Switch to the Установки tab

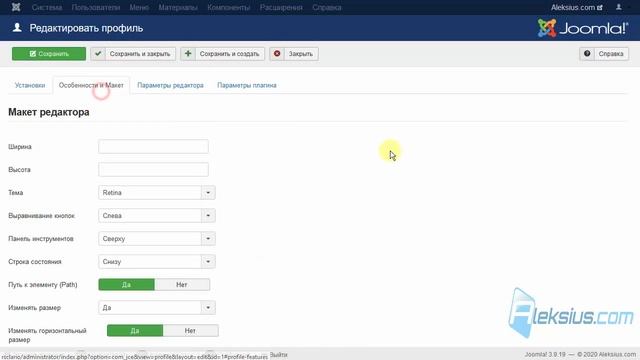click(30, 85)
